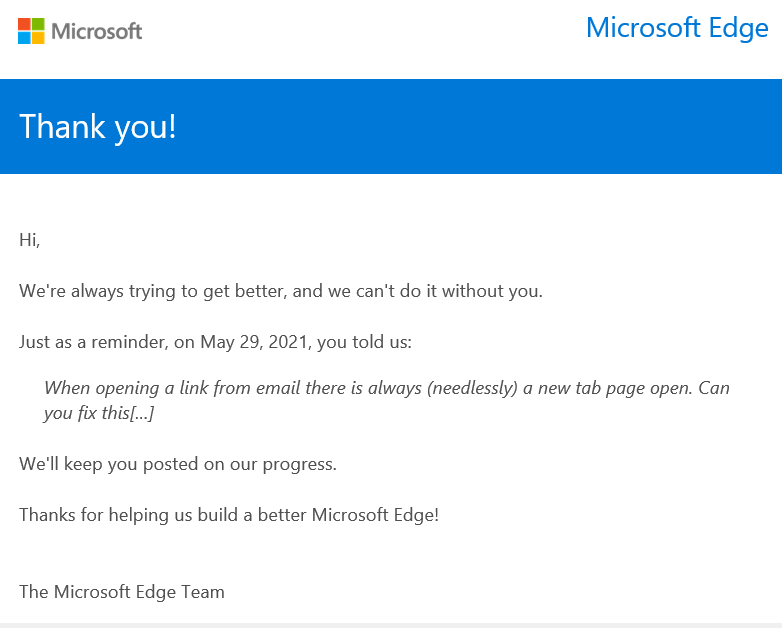
Task: Open the Microsoft Edge header title
Action: coord(677,28)
